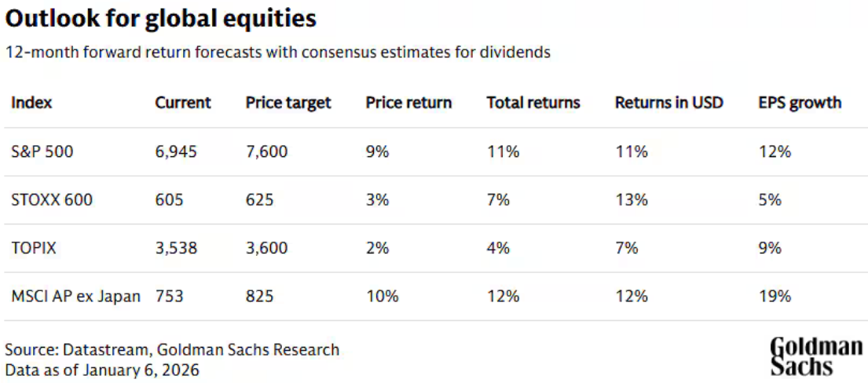Click the Total returns column header

coord(533,103)
